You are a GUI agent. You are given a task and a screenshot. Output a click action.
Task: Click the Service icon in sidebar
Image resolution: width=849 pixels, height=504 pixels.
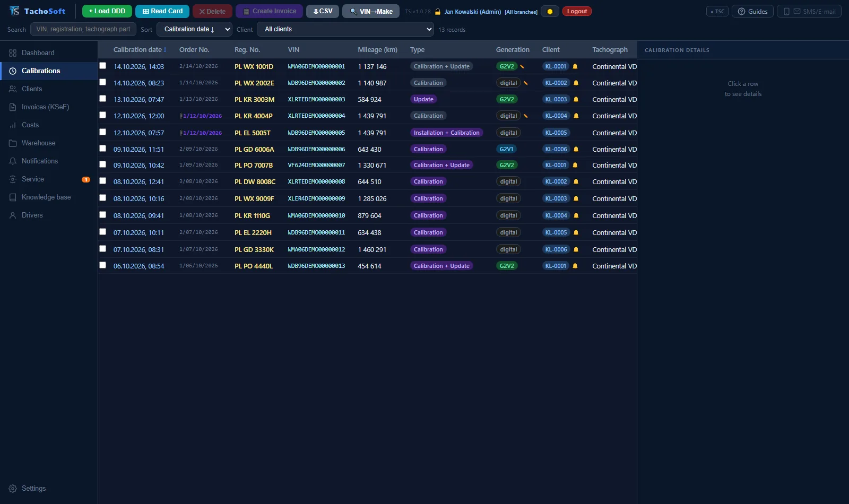13,179
